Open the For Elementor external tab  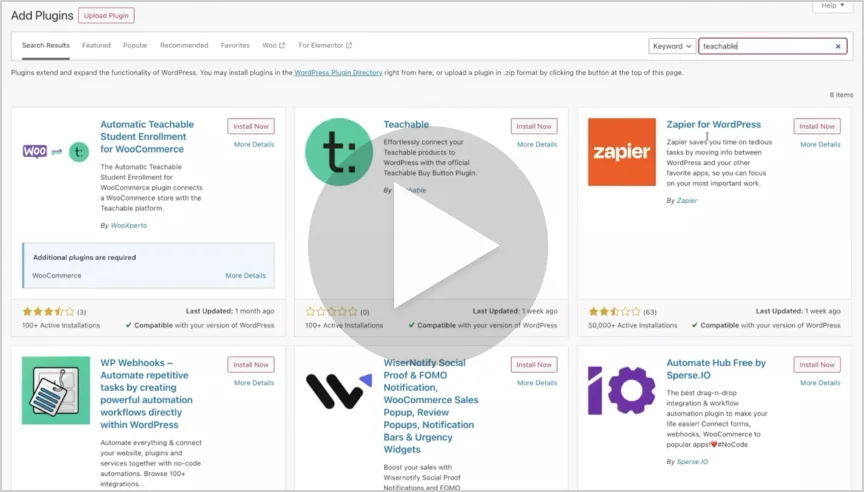(325, 46)
